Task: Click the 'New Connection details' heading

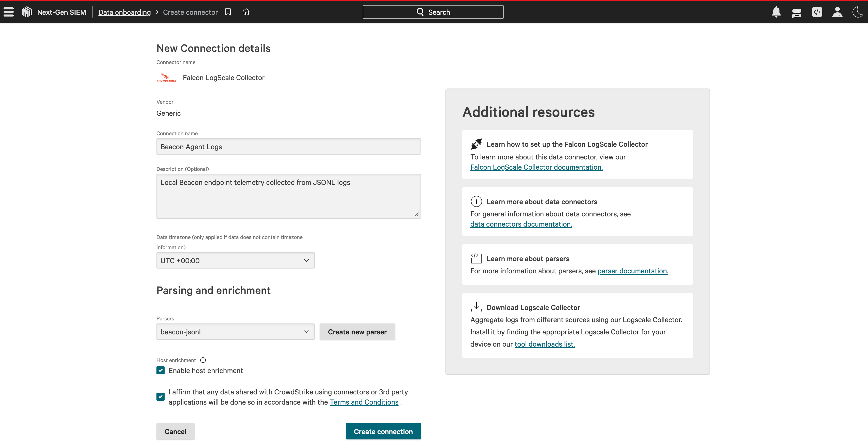Action: (x=213, y=48)
